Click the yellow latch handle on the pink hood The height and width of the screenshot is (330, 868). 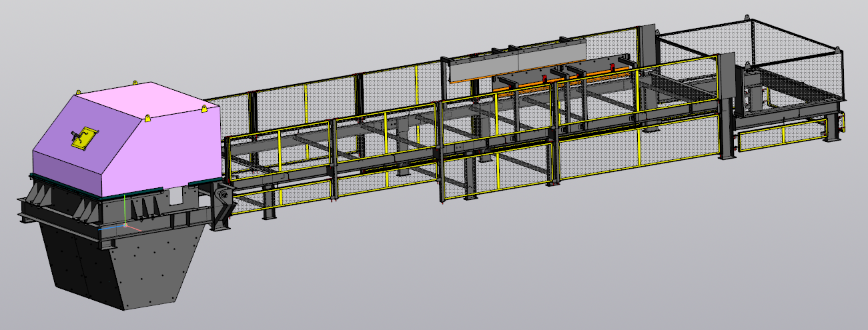tap(83, 137)
